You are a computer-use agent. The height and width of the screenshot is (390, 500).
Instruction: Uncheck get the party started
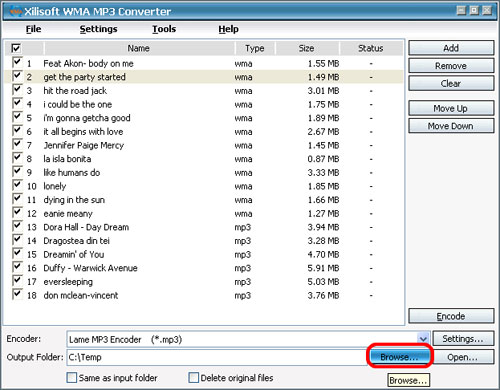(x=17, y=76)
